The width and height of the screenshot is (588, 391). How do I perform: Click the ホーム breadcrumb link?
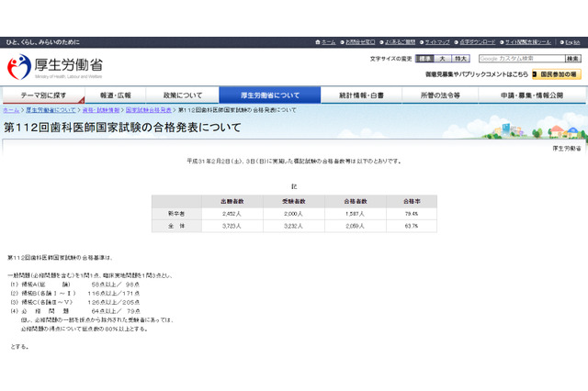(11, 110)
